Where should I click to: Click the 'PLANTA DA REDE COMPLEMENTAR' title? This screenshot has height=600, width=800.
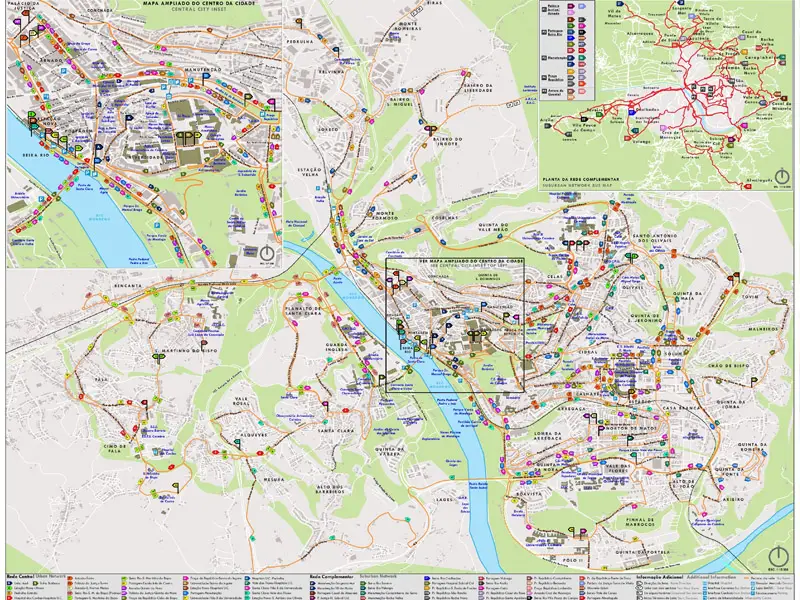pyautogui.click(x=581, y=180)
